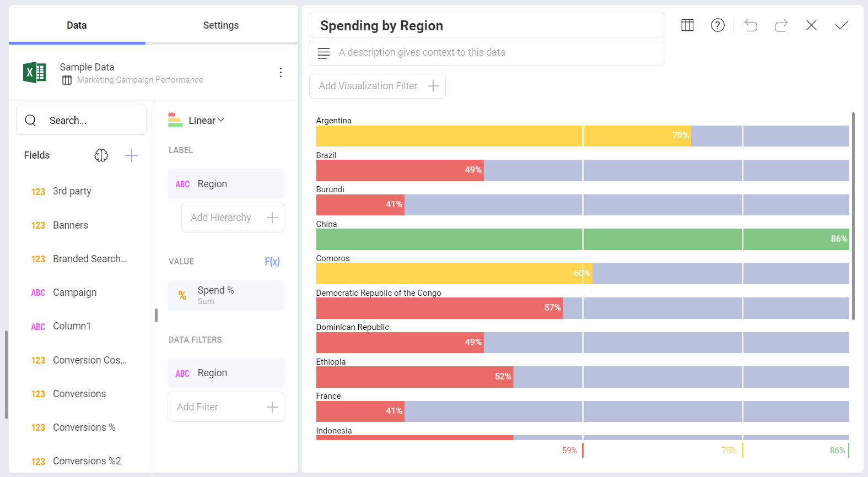Click the search magnifier in the Fields panel

point(30,120)
